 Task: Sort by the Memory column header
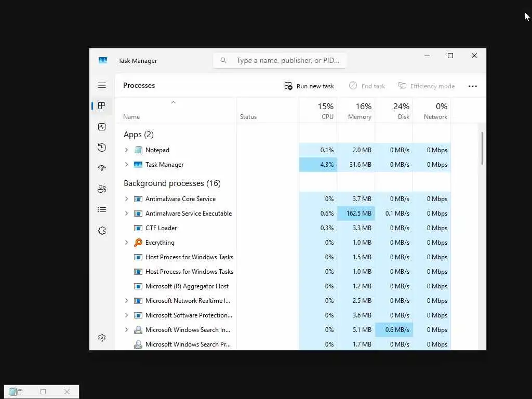[x=356, y=111]
